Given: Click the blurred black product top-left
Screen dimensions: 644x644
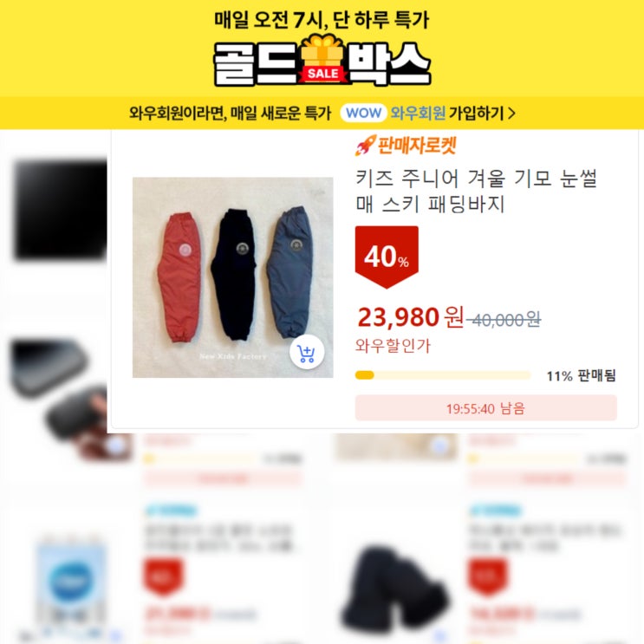Looking at the screenshot, I should (61, 210).
